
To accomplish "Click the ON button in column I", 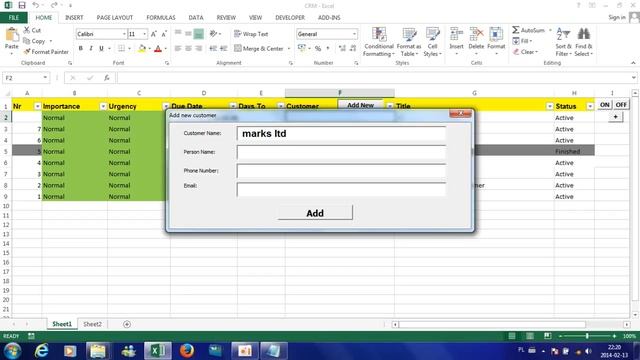I will 604,105.
